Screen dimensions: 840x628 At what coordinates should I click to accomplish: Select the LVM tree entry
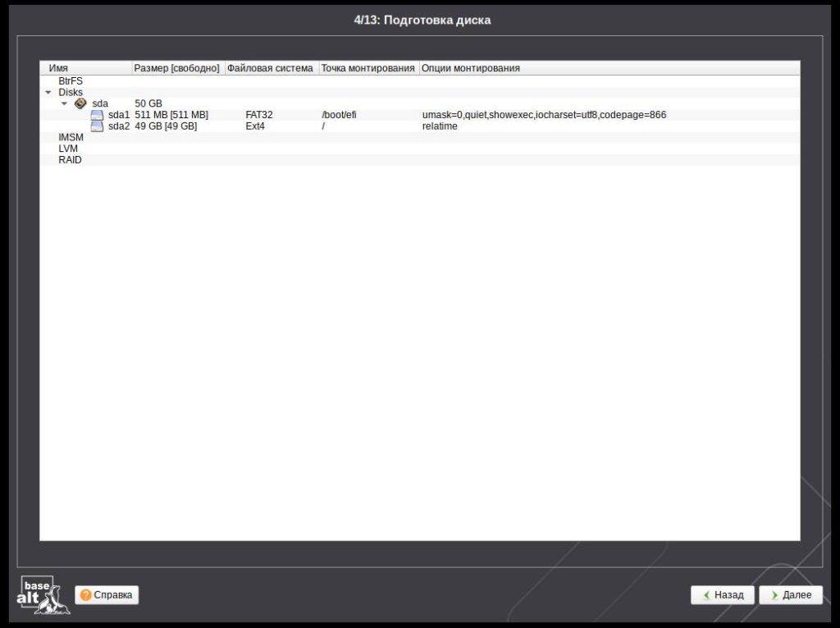click(68, 149)
